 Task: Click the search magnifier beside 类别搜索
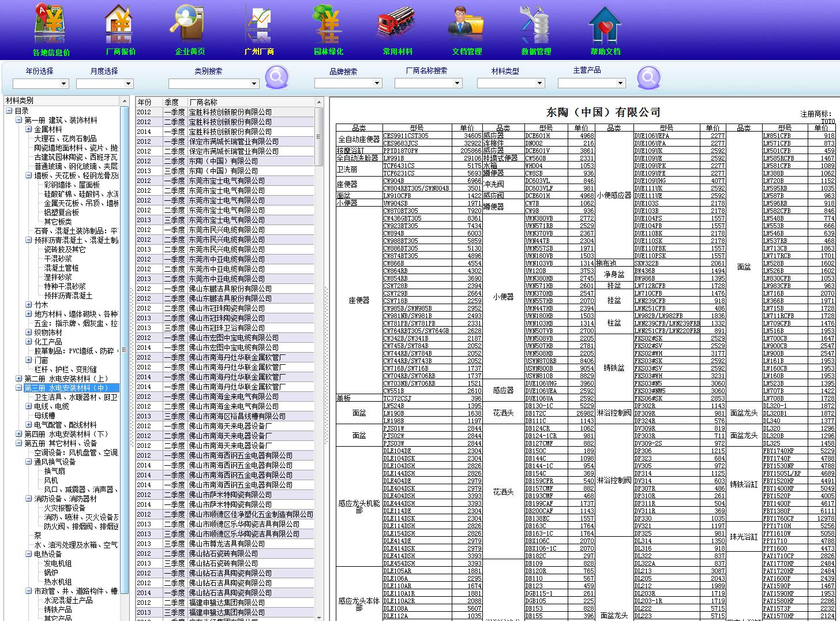(277, 77)
